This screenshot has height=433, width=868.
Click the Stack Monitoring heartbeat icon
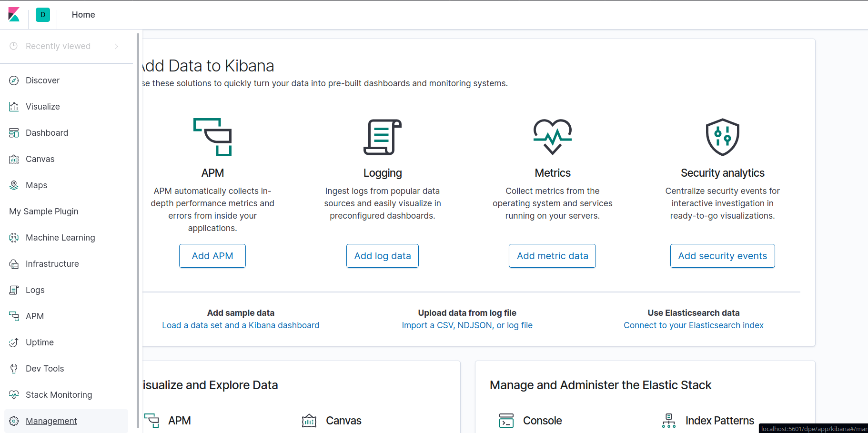pyautogui.click(x=14, y=395)
